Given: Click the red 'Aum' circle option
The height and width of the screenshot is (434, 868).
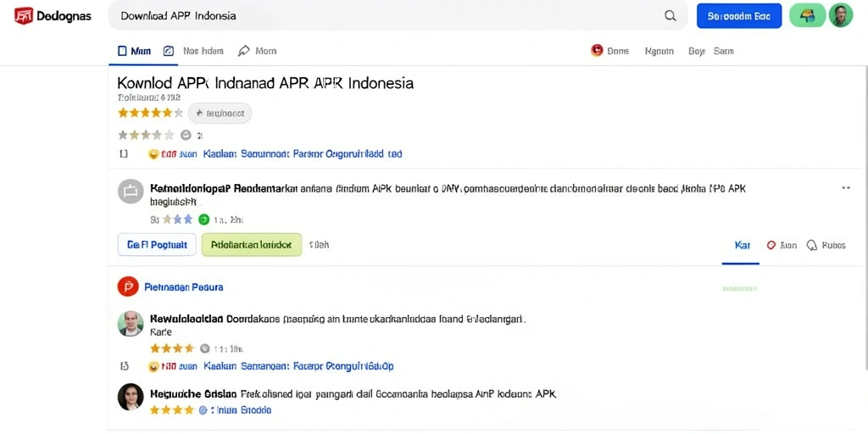Looking at the screenshot, I should tap(771, 245).
